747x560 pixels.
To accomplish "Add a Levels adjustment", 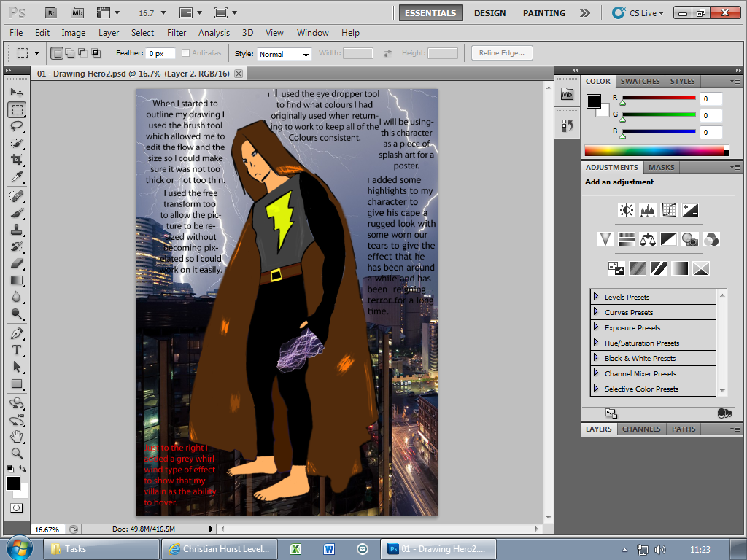I will click(x=648, y=210).
